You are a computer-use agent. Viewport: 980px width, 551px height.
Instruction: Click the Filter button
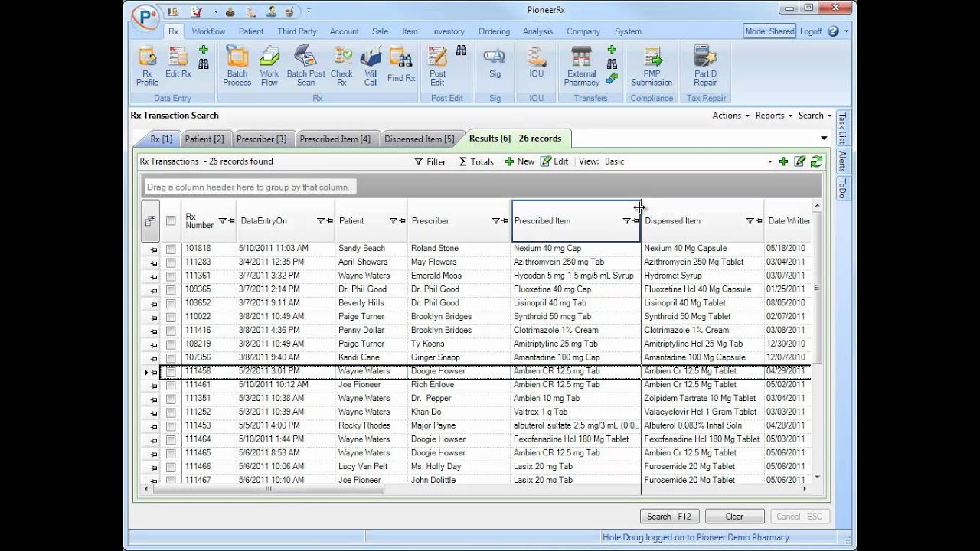click(430, 161)
